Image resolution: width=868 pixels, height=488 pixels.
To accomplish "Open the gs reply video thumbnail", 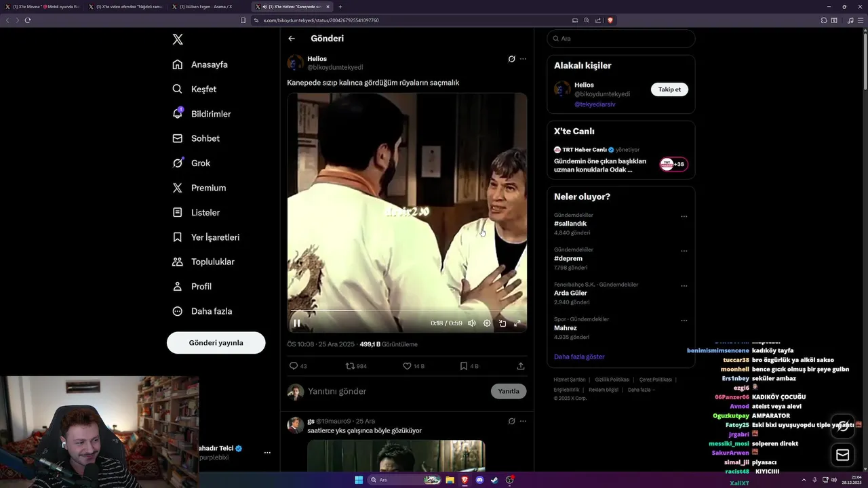I will click(x=396, y=455).
